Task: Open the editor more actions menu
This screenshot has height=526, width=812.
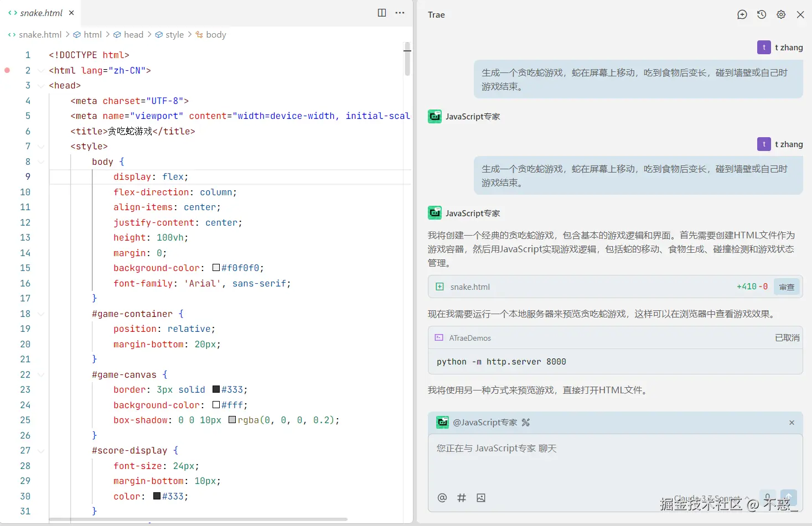Action: (x=400, y=13)
